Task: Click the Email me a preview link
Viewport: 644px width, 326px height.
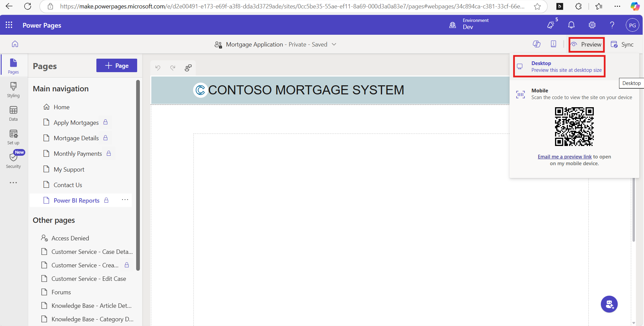Action: [564, 157]
